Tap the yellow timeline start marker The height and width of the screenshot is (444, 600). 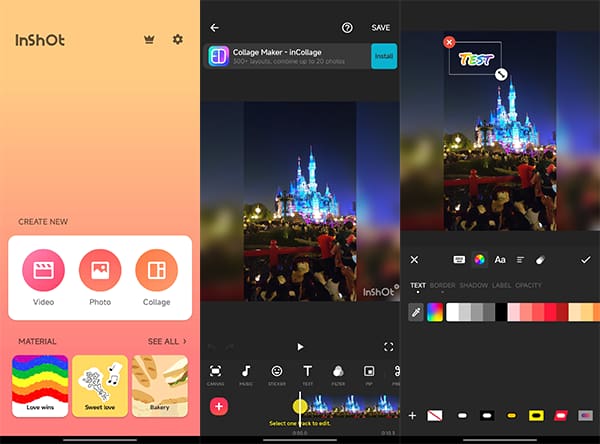coord(300,406)
